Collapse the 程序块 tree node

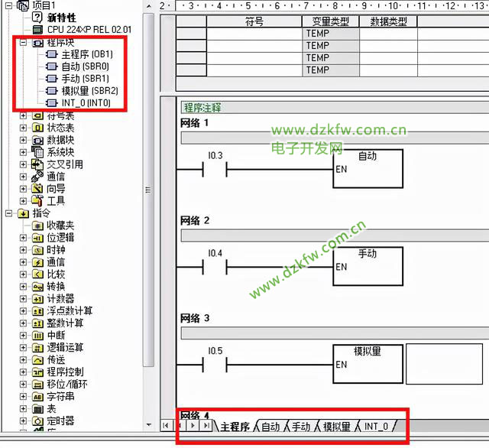(23, 42)
